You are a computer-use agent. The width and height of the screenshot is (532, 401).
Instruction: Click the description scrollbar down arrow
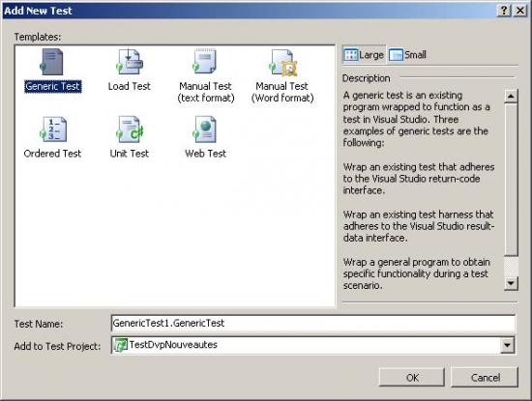tap(511, 283)
